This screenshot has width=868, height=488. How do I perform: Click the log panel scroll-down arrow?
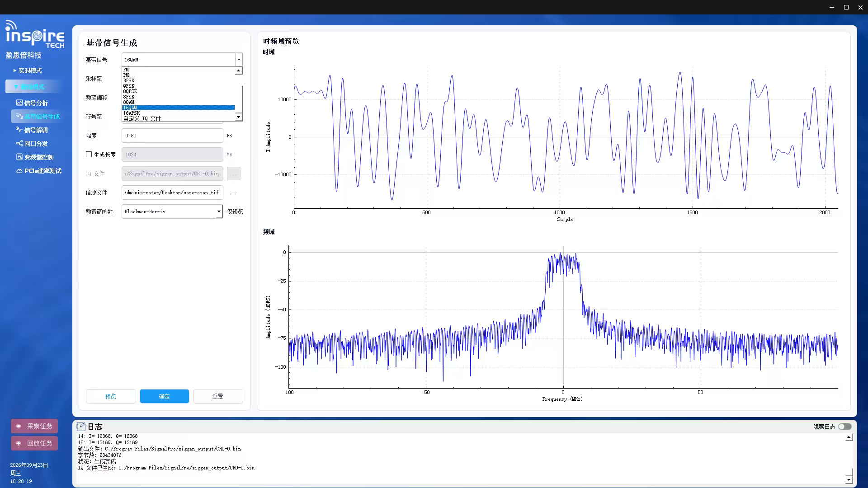[849, 480]
